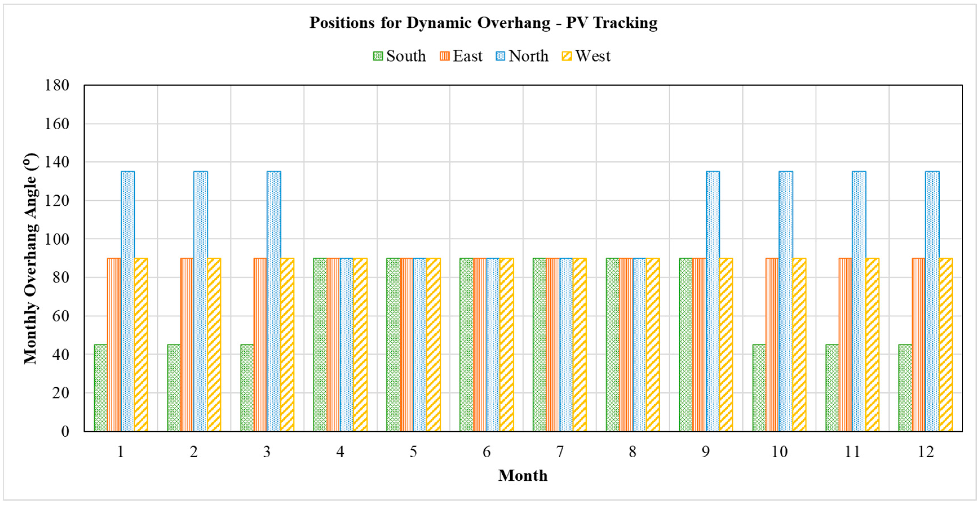Click the West legend yellow swatch
This screenshot has width=980, height=506.
(x=566, y=56)
